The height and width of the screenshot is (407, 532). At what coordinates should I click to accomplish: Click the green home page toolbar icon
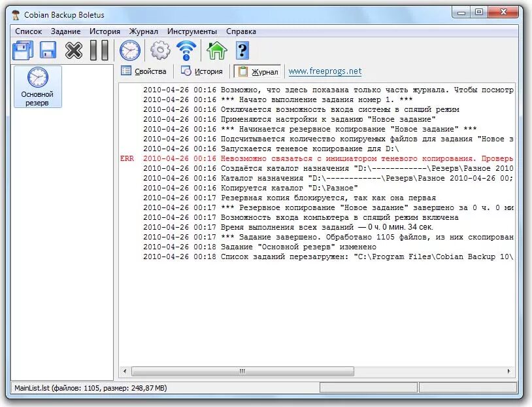click(x=216, y=50)
